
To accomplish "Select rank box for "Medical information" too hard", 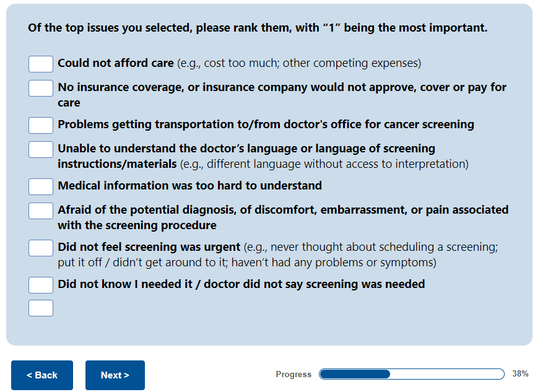I will point(41,186).
